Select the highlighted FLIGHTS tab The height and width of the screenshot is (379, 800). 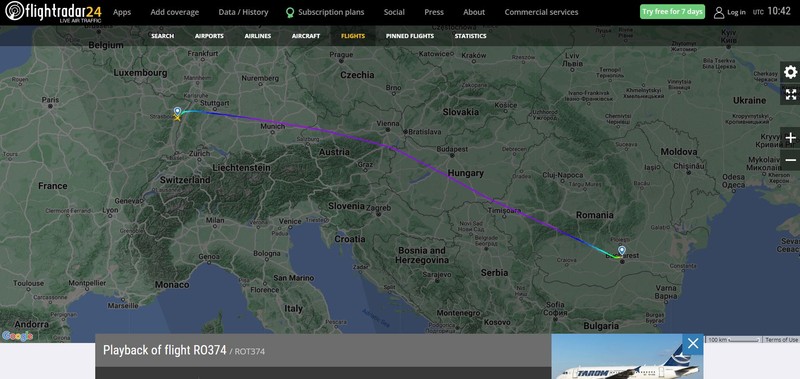tap(353, 36)
